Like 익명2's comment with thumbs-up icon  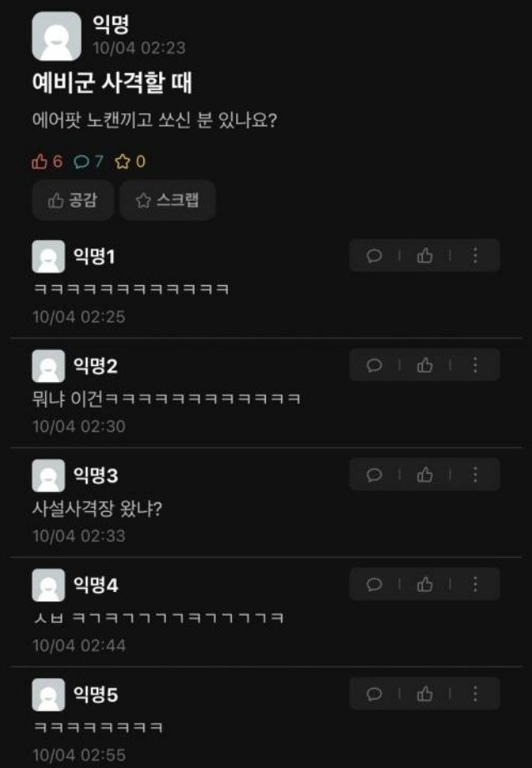coord(424,365)
